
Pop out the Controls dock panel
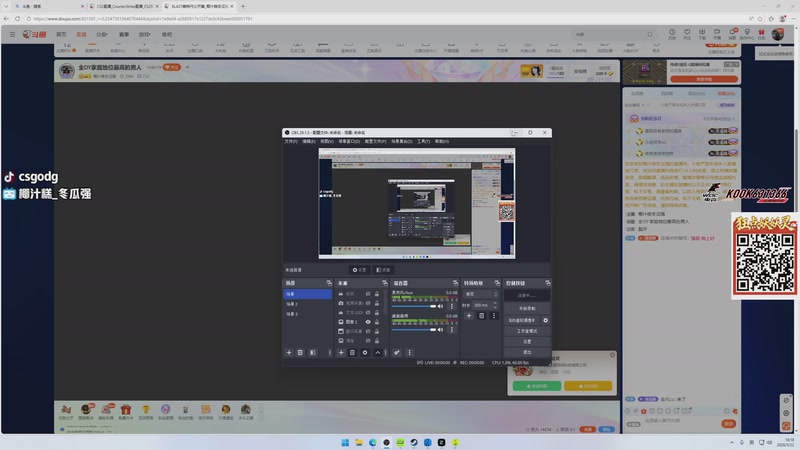pos(547,283)
